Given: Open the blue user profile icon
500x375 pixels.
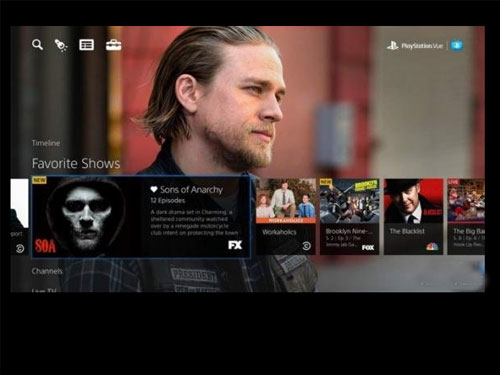Looking at the screenshot, I should [x=457, y=45].
